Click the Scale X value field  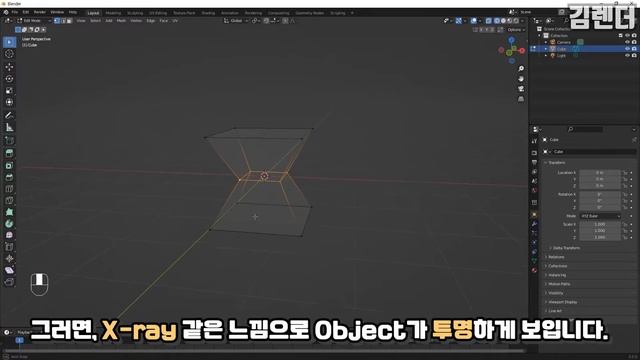[600, 224]
